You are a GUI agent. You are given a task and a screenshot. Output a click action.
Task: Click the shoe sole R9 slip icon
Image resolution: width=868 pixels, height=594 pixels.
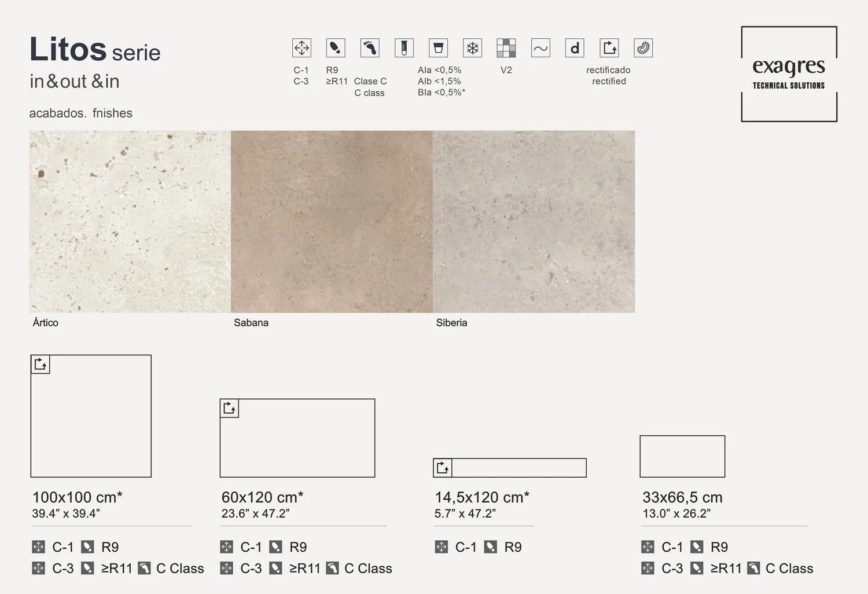pyautogui.click(x=336, y=48)
